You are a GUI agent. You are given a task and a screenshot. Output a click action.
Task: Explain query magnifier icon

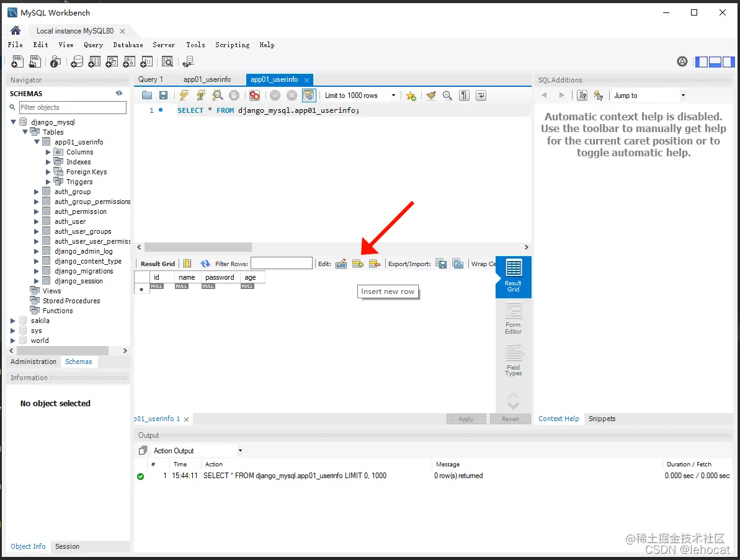pyautogui.click(x=218, y=96)
